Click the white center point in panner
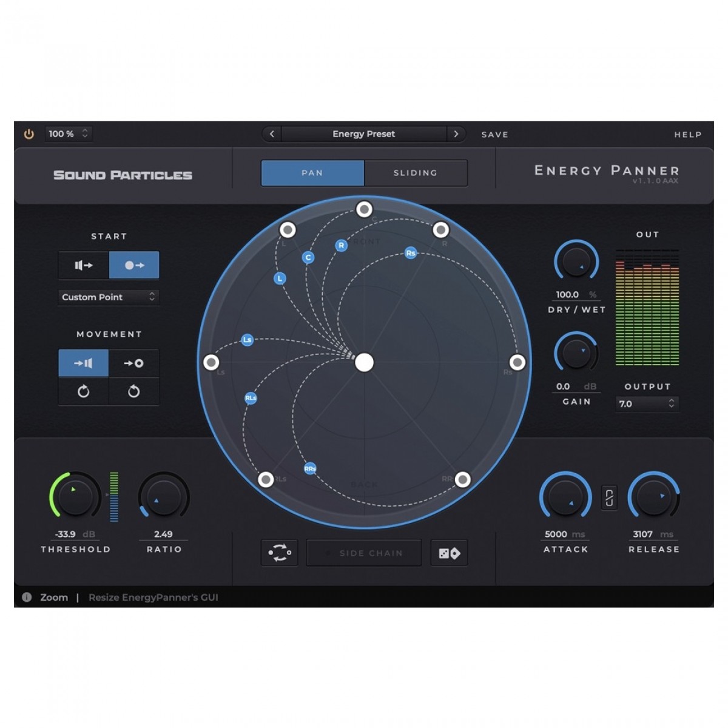This screenshot has height=728, width=728. pos(364,362)
